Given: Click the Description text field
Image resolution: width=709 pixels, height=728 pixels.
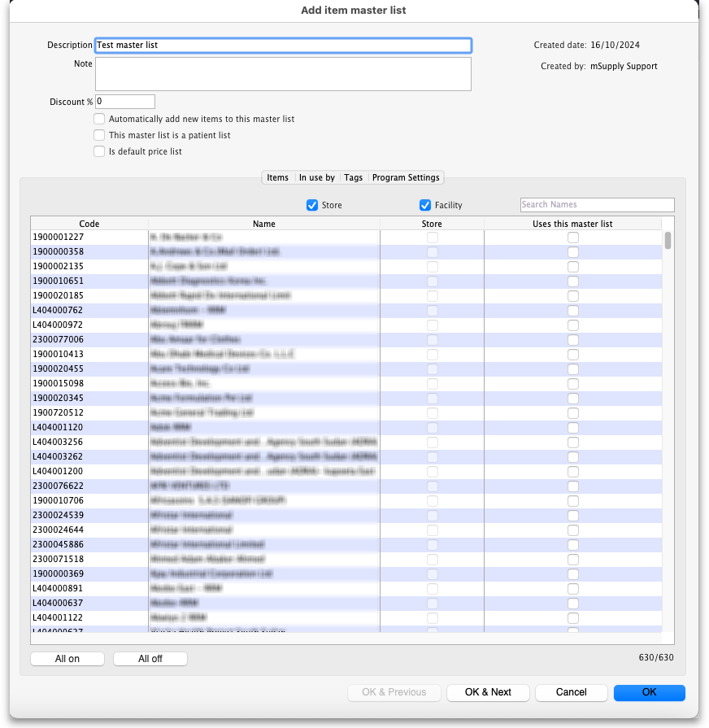Looking at the screenshot, I should pyautogui.click(x=283, y=46).
